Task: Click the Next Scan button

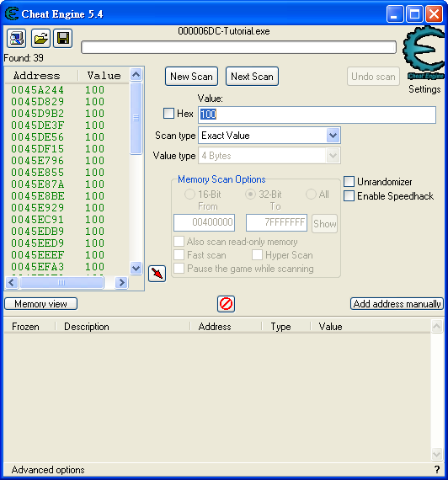Action: click(252, 77)
